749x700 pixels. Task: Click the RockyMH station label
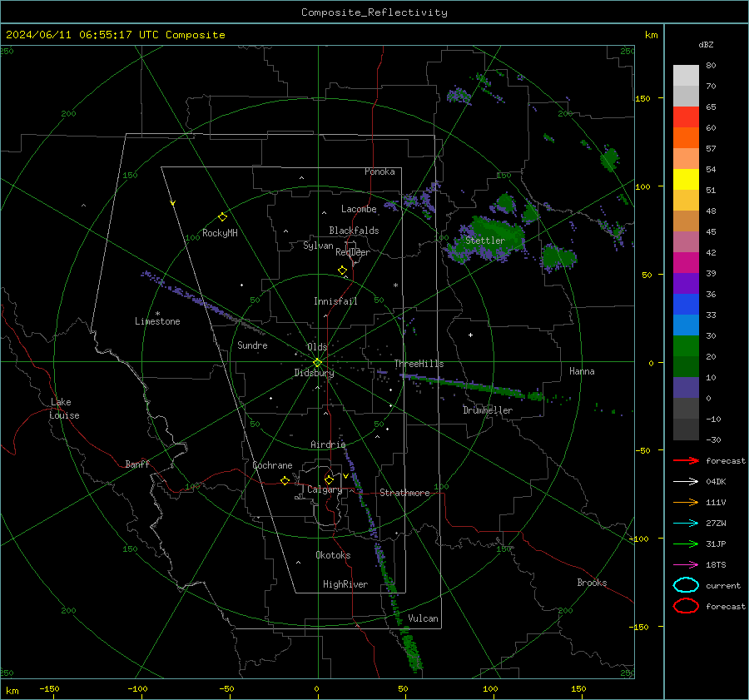tap(220, 233)
